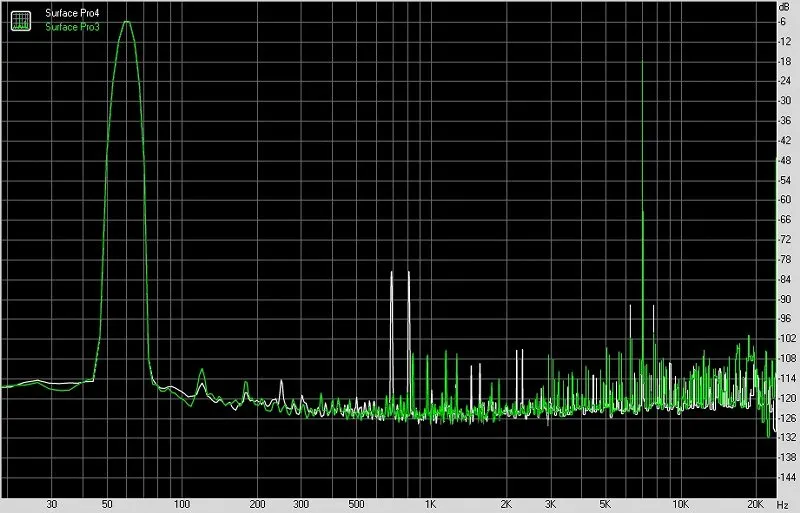Viewport: 800px width, 513px height.
Task: Click the -6 value on the dB scale
Action: point(783,22)
